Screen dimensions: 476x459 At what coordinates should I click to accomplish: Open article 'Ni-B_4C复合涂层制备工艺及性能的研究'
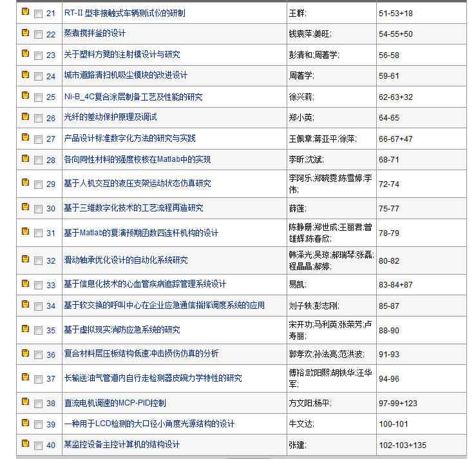[133, 97]
